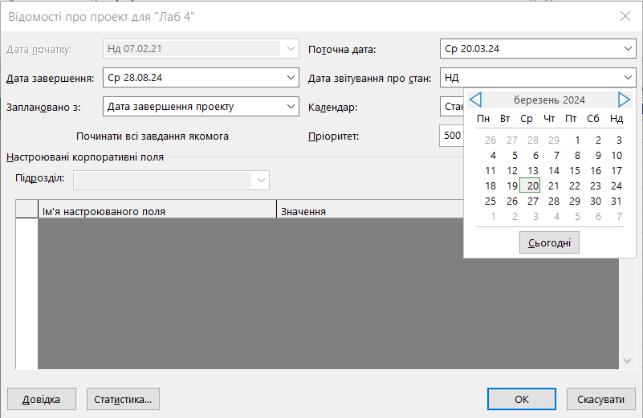This screenshot has width=643, height=418.
Task: Select day 30 in the calendar
Action: tap(595, 201)
